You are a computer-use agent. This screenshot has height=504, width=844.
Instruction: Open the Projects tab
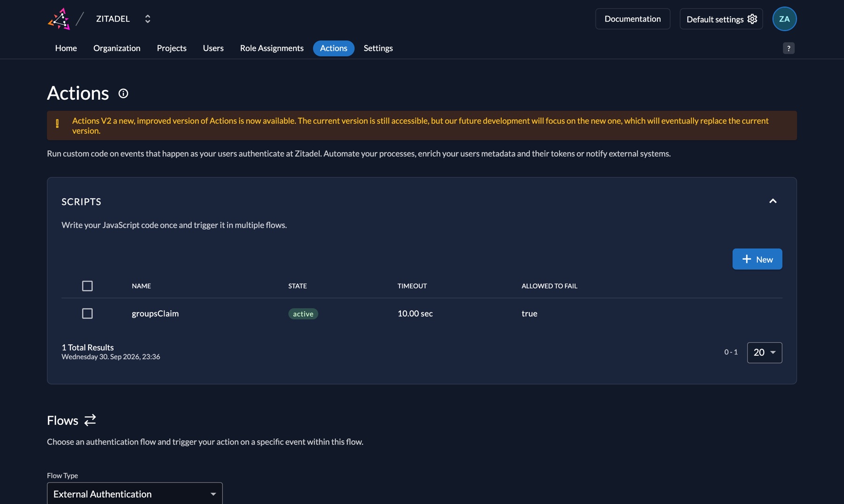pos(172,48)
